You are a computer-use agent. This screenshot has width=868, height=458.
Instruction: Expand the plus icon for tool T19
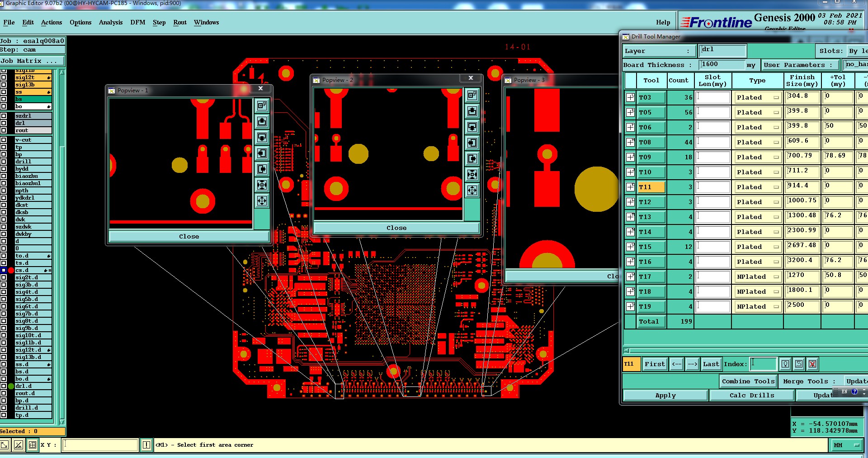pos(630,306)
